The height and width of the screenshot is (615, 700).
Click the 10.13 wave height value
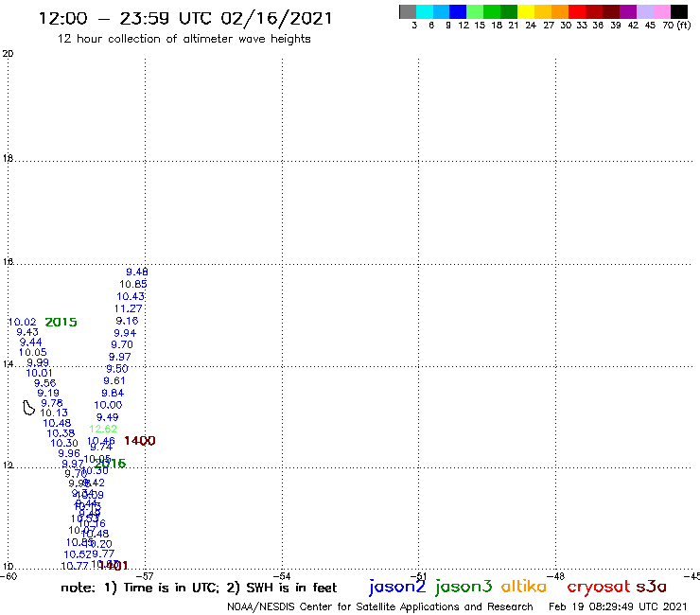click(x=54, y=413)
